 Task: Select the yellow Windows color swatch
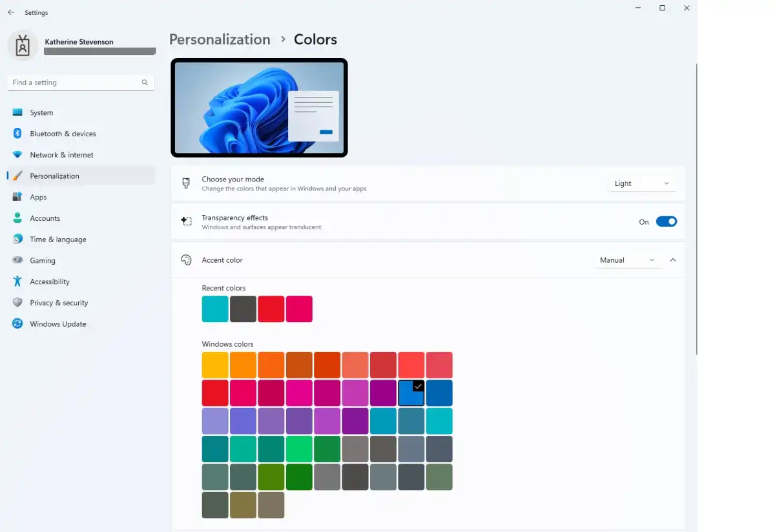(215, 365)
